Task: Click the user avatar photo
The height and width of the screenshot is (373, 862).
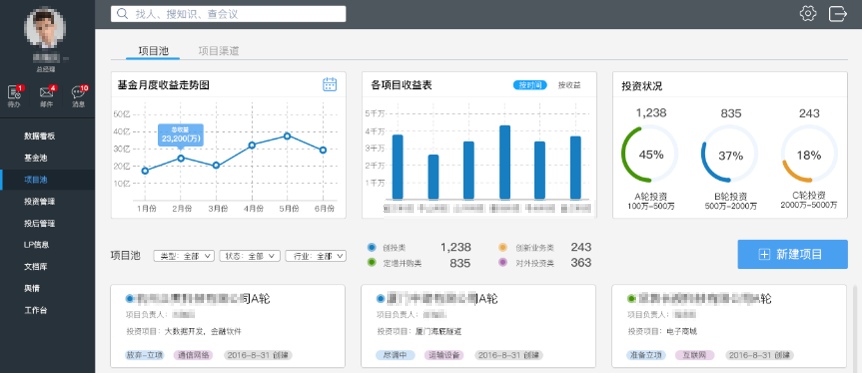Action: click(45, 28)
